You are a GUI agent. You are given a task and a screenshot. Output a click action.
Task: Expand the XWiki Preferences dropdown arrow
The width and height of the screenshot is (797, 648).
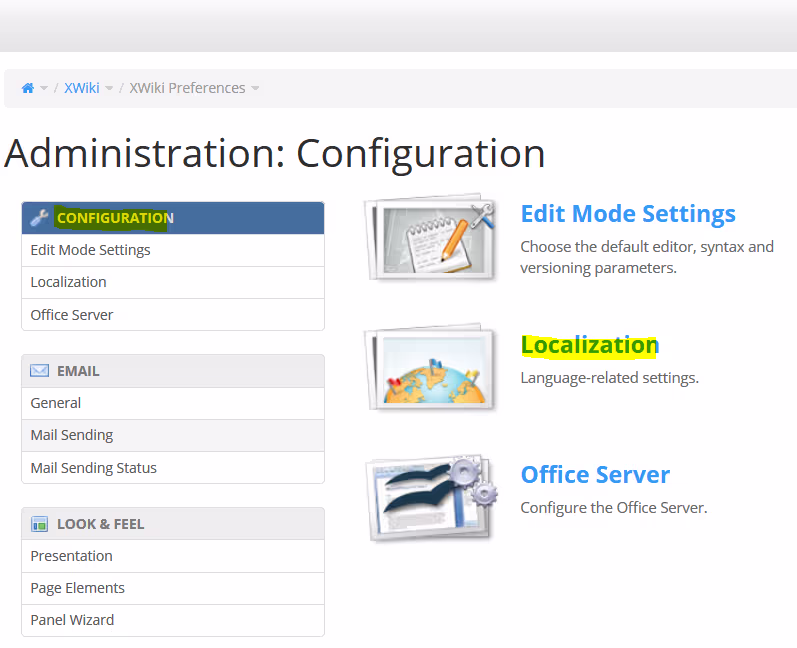[x=255, y=89]
